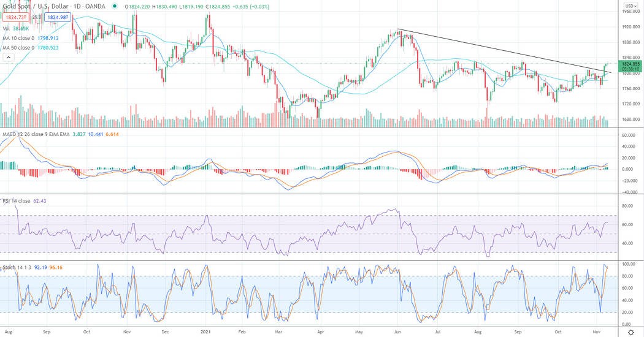This screenshot has width=644, height=337.
Task: Click the blue buy price 1824.98 button
Action: (x=58, y=17)
